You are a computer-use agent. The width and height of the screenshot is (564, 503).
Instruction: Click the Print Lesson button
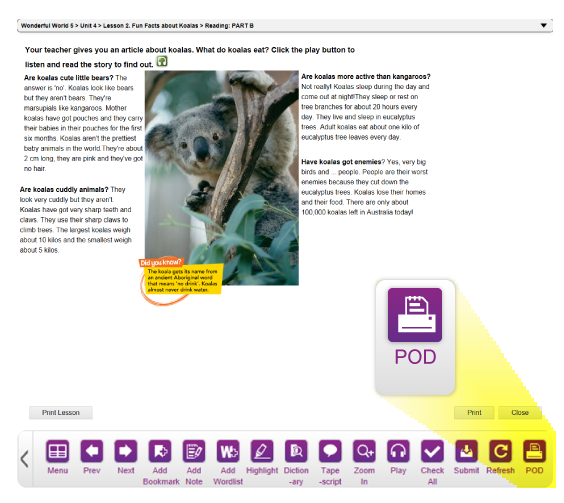pos(61,412)
